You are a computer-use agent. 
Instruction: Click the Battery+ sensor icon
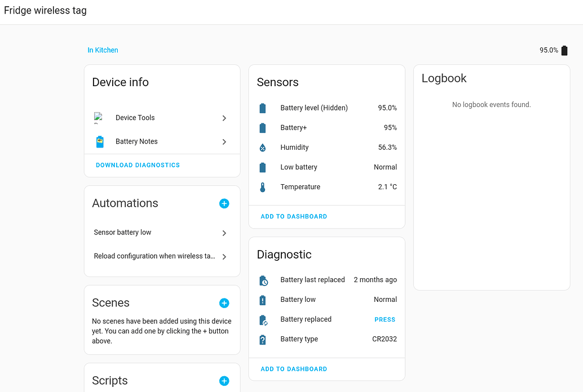point(263,128)
